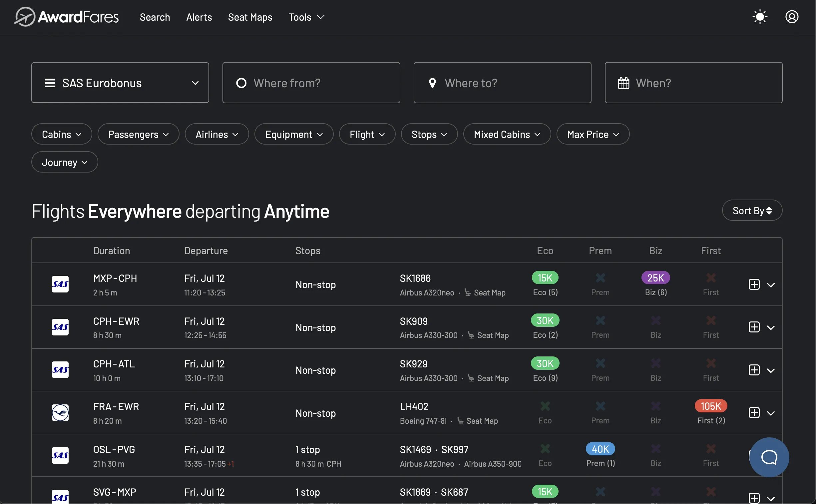The height and width of the screenshot is (504, 816).
Task: Open SAS Eurobonus program dropdown
Action: tap(120, 83)
